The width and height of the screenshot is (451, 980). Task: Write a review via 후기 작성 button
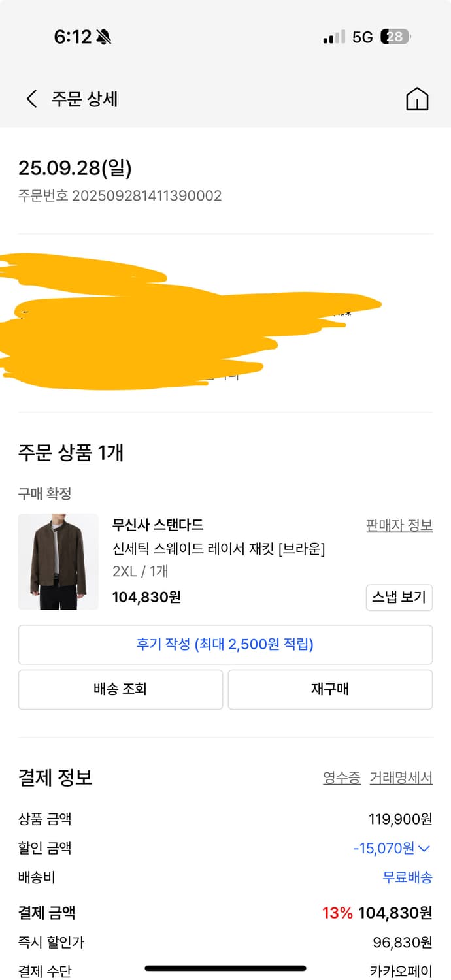pyautogui.click(x=225, y=645)
